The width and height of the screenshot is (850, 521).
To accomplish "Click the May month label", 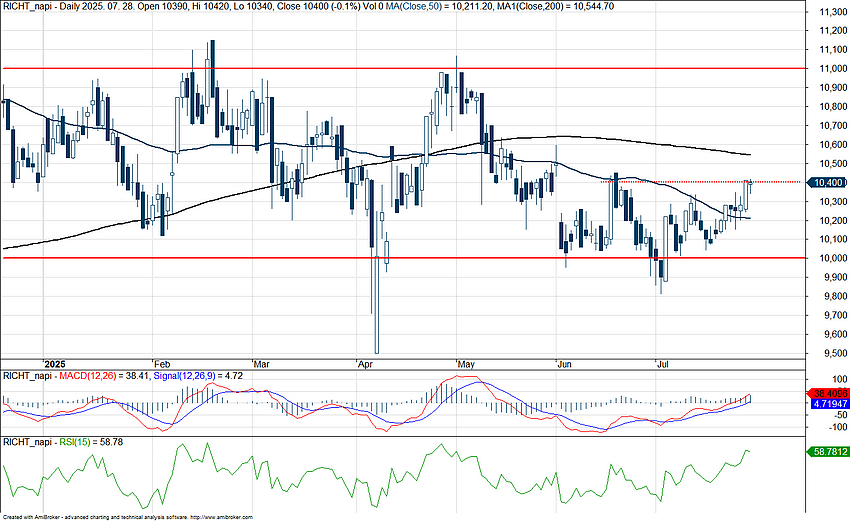I will coord(466,364).
